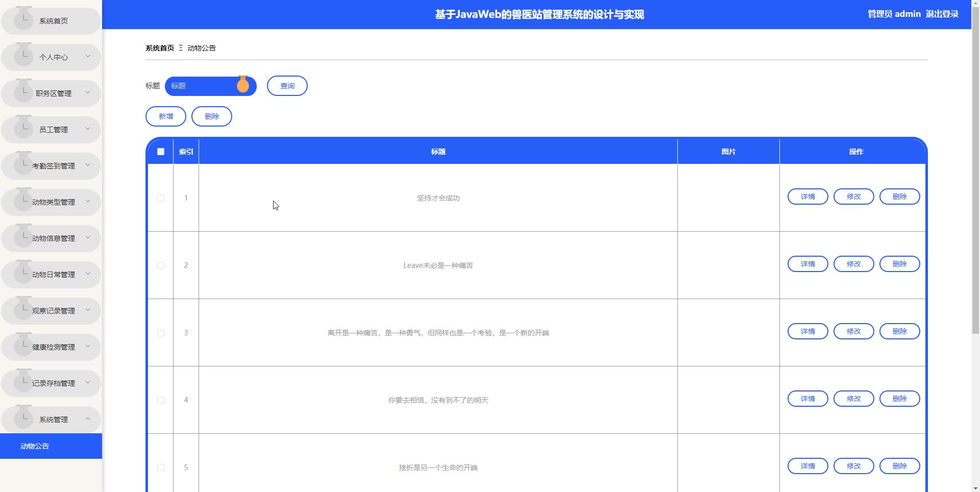Click the 系统管理 sidebar circle icon
The image size is (980, 492).
pos(23,418)
